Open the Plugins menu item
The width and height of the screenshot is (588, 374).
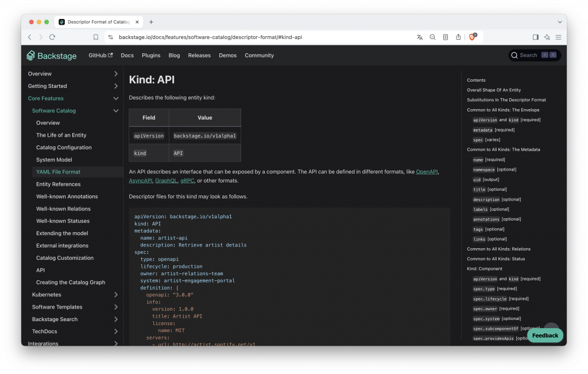151,55
